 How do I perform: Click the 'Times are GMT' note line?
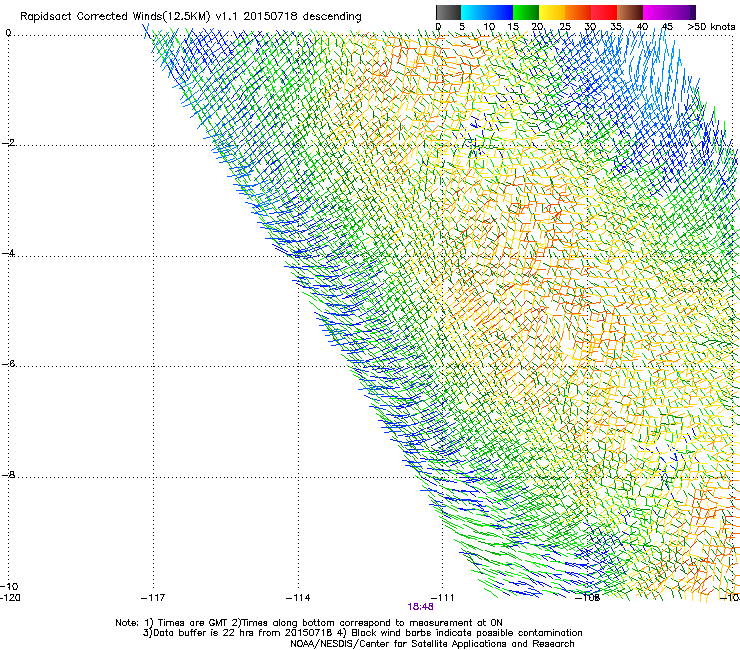309,623
